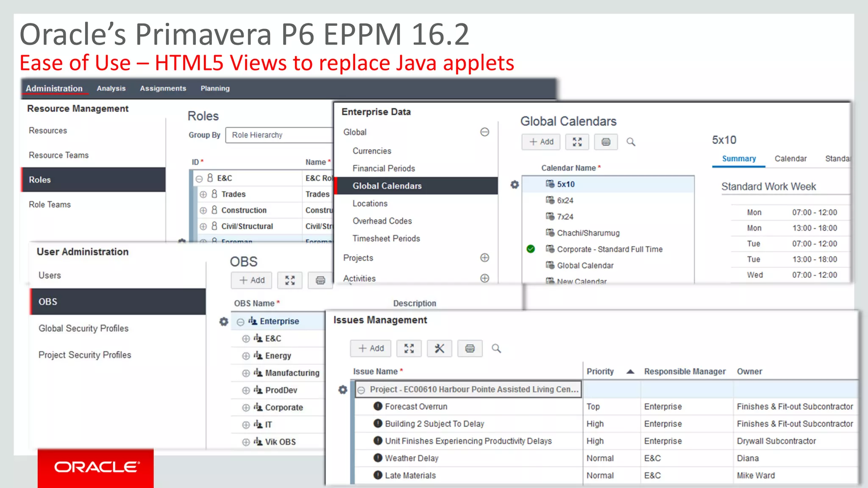Open Users under User Administration
868x488 pixels.
[x=50, y=275]
